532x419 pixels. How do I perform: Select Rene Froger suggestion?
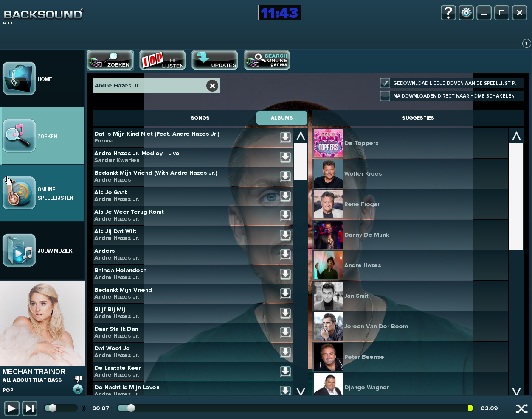(x=411, y=204)
